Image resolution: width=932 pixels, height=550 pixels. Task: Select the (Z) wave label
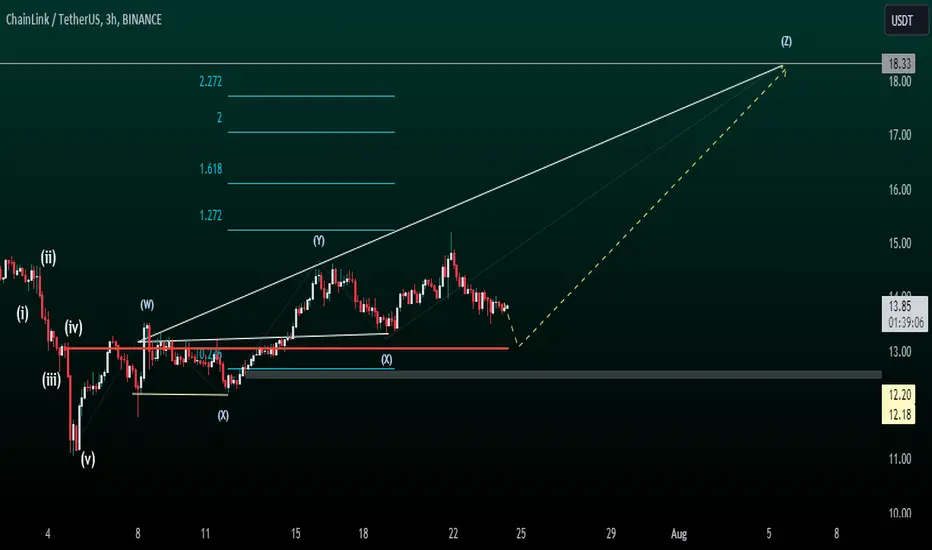(x=786, y=41)
